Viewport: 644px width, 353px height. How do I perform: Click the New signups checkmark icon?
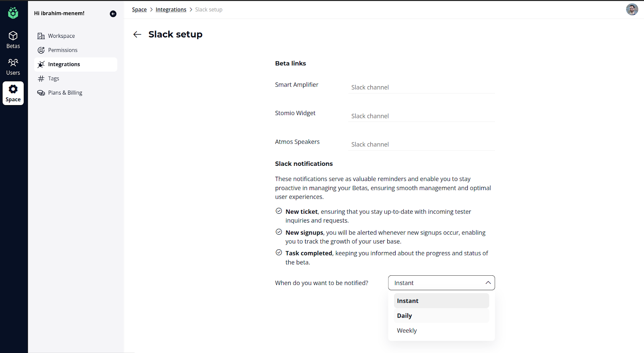(x=279, y=232)
